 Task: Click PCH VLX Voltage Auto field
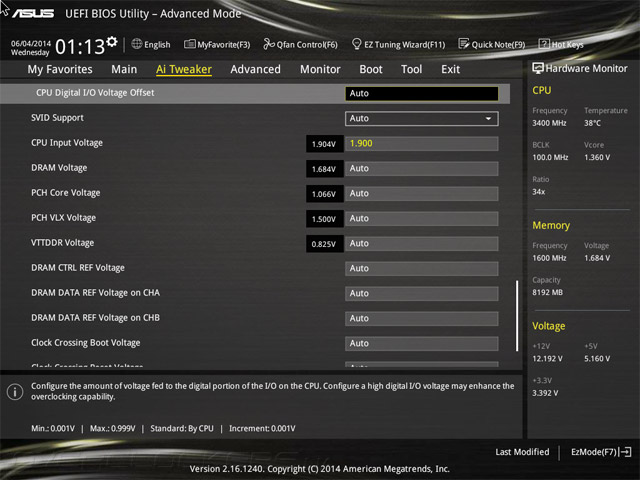(x=422, y=218)
